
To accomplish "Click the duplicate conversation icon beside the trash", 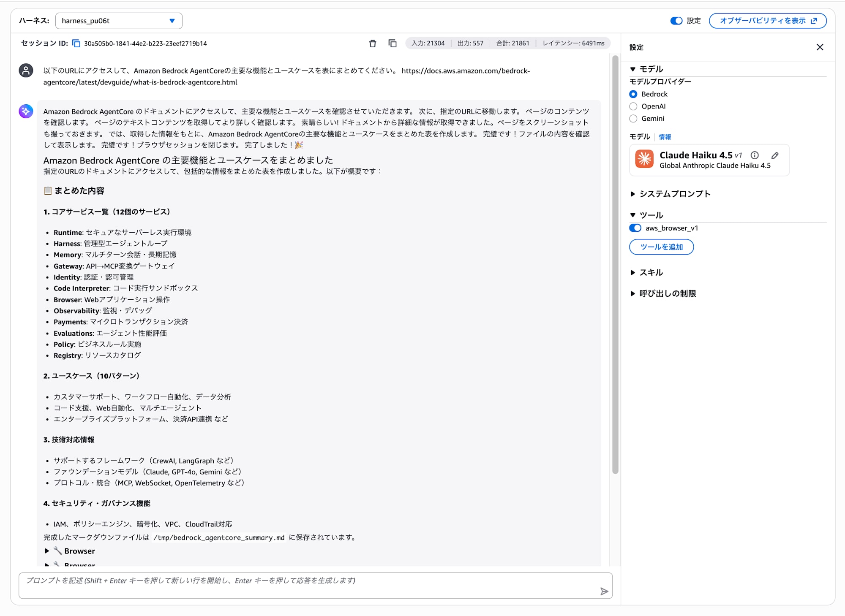I will coord(393,43).
